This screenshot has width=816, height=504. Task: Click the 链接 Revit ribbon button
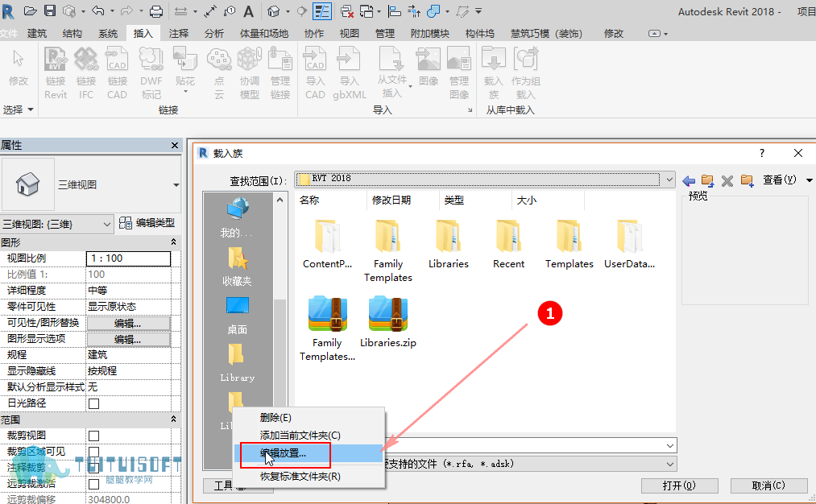[x=56, y=72]
